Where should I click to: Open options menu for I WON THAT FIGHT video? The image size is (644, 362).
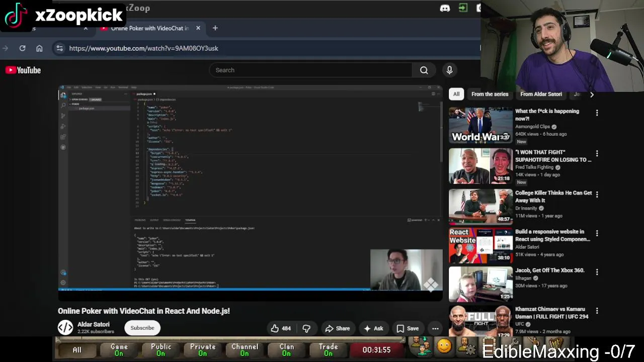[x=597, y=153]
